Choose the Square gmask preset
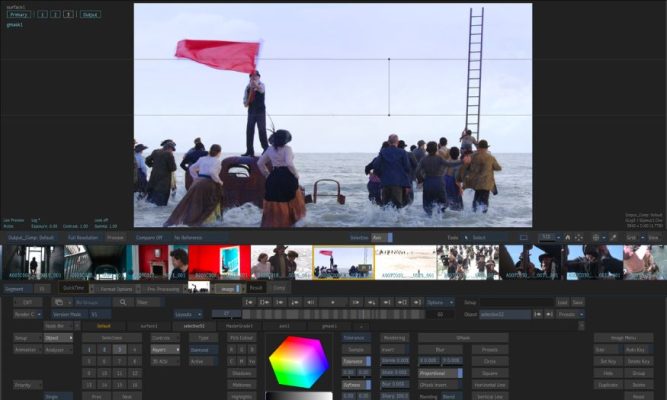The image size is (667, 400). (x=490, y=371)
